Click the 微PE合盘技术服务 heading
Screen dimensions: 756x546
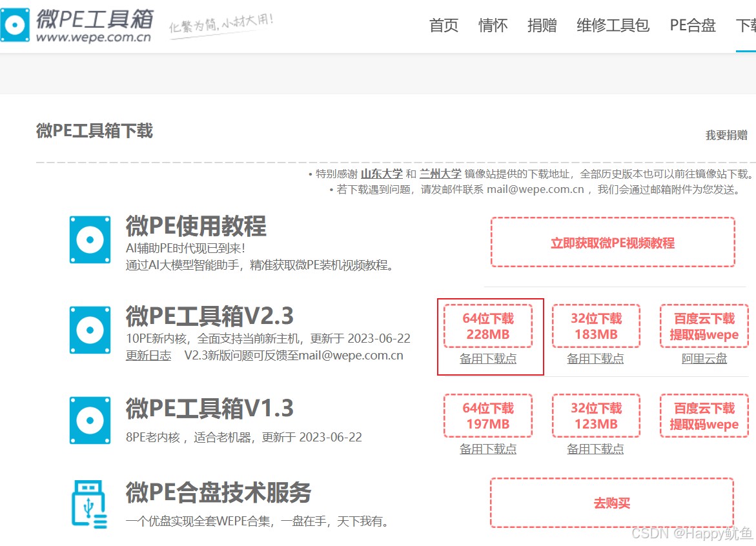tap(218, 492)
